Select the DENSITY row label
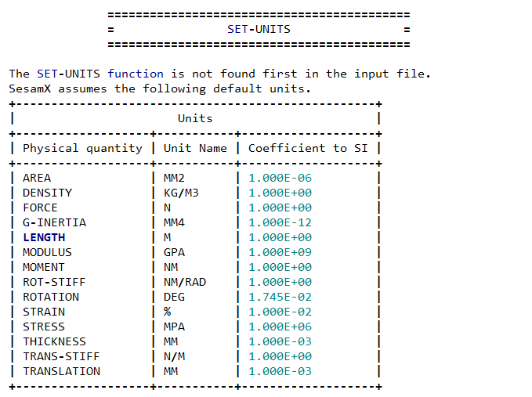The width and height of the screenshot is (532, 397). [48, 193]
